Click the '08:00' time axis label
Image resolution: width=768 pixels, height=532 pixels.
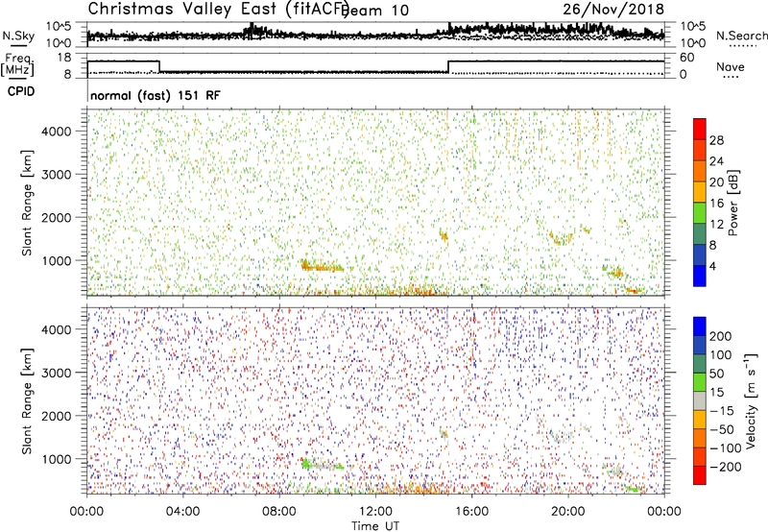[x=279, y=512]
